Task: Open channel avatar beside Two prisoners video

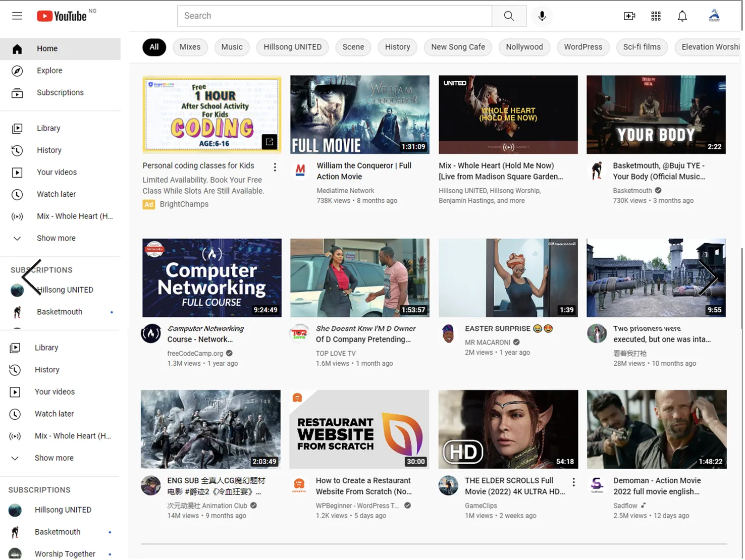Action: click(x=598, y=334)
